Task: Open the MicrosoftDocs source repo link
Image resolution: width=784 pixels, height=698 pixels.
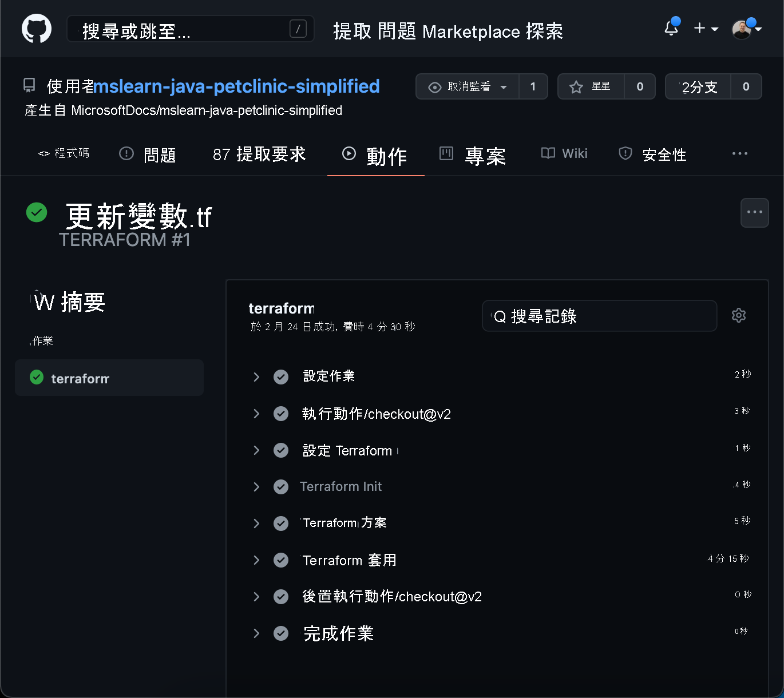Action: (x=207, y=110)
